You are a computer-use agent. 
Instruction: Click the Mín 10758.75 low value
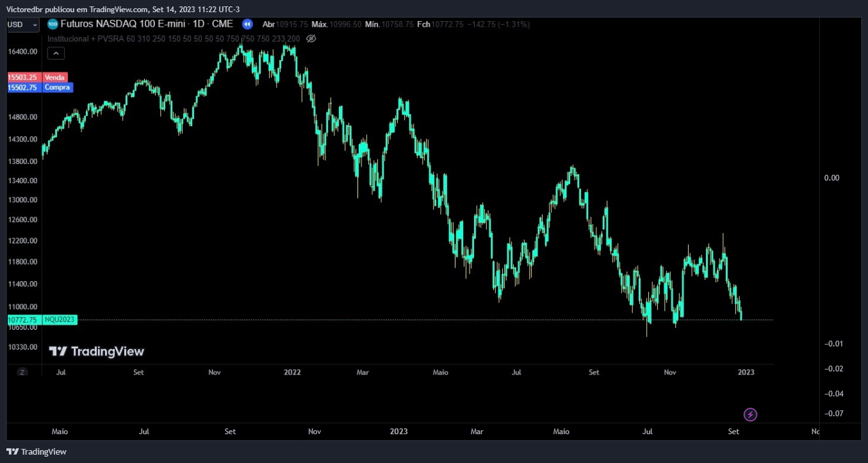[390, 24]
